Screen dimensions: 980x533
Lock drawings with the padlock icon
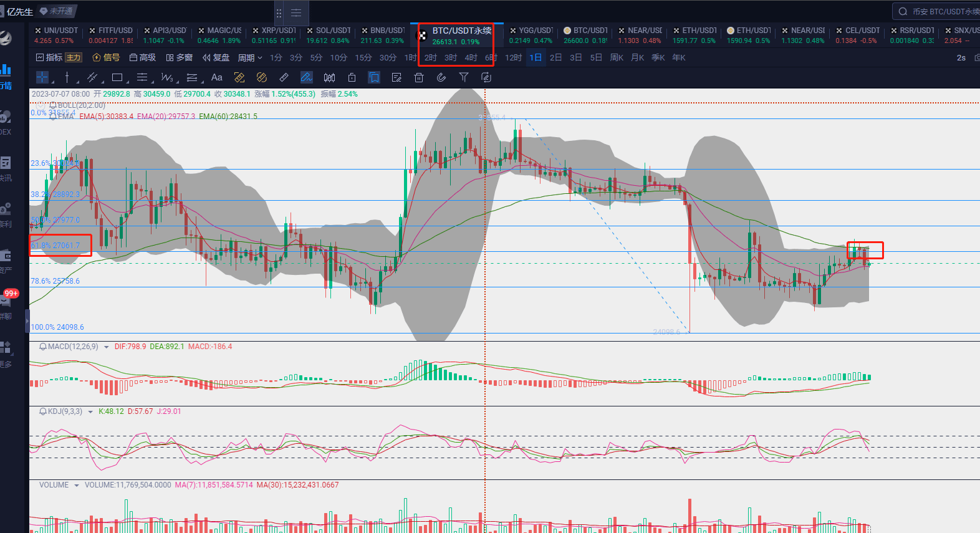pyautogui.click(x=352, y=77)
